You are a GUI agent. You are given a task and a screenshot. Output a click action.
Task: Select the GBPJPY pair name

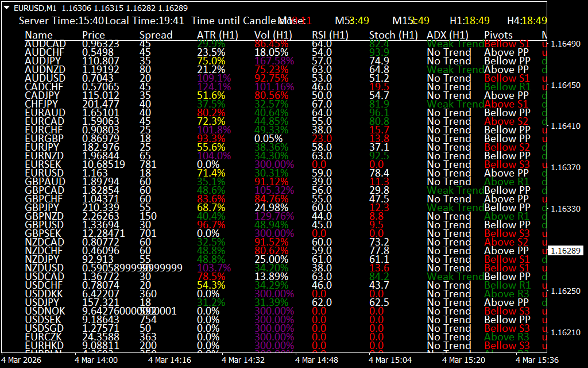tap(44, 208)
